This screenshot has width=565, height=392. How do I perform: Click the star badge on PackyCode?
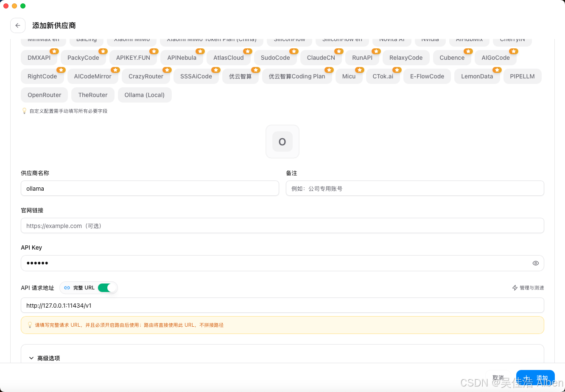[103, 51]
